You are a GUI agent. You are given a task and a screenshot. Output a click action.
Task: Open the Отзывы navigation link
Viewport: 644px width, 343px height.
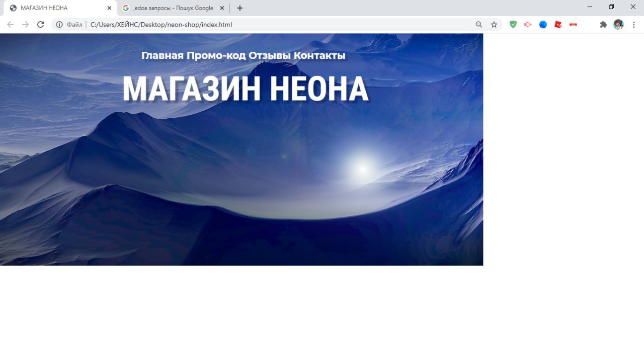[x=270, y=55]
